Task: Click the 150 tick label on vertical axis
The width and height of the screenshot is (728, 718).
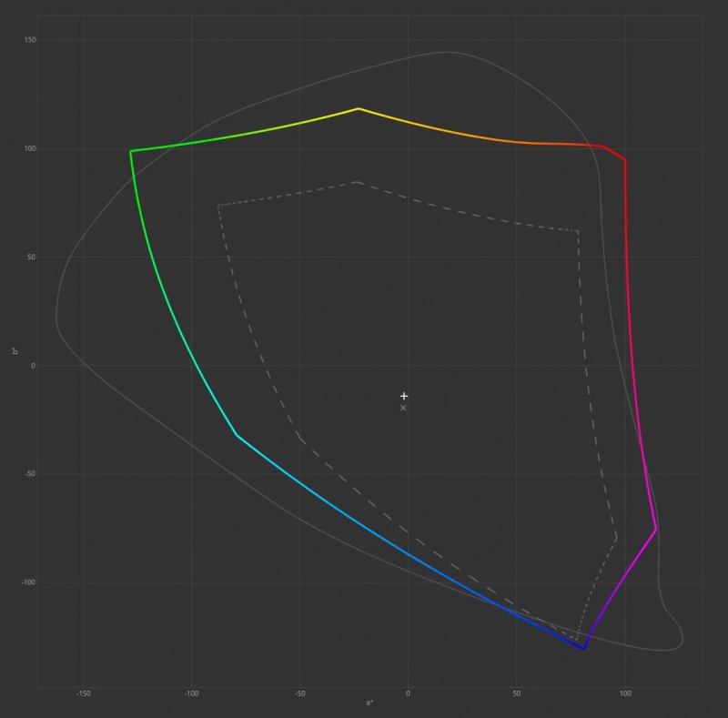Action: pyautogui.click(x=30, y=41)
